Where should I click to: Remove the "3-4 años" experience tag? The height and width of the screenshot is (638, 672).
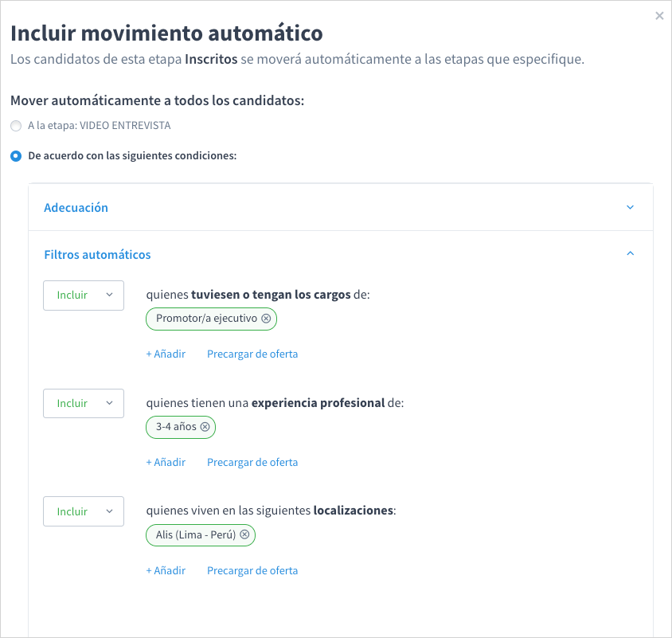(x=205, y=427)
